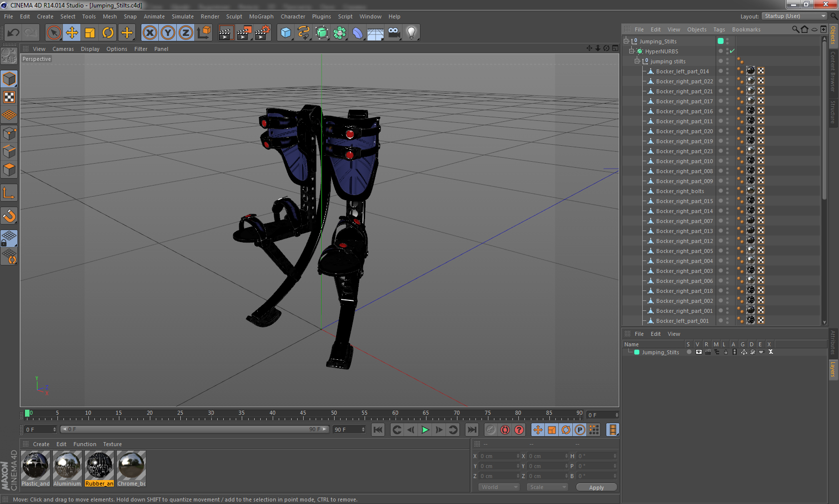The height and width of the screenshot is (504, 839).
Task: Select the Rubber material thumbnail
Action: 99,469
